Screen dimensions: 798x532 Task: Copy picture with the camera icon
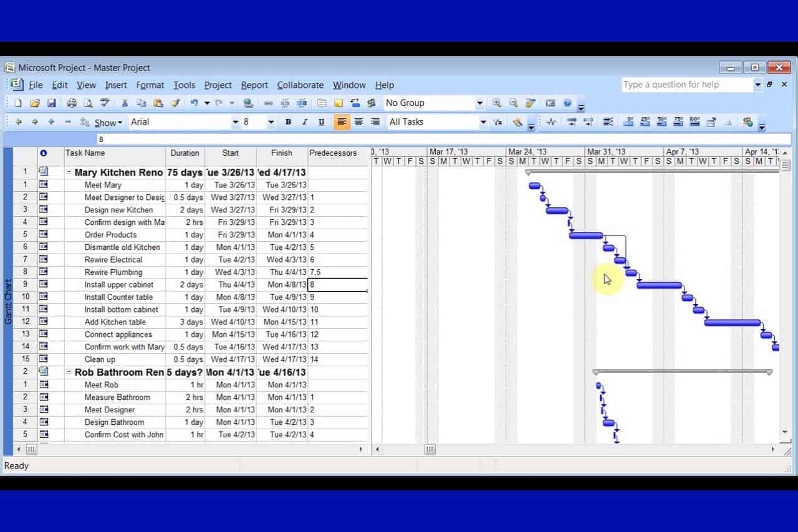pyautogui.click(x=550, y=103)
